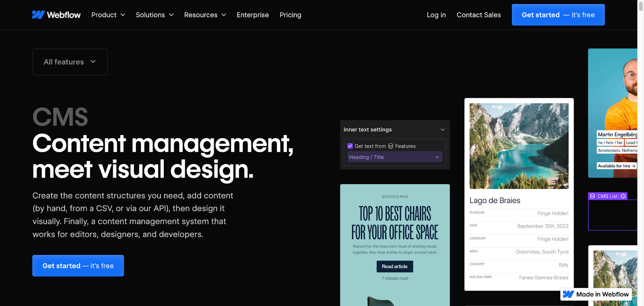Open the CMS List settings gear icon
The image size is (644, 306).
623,196
